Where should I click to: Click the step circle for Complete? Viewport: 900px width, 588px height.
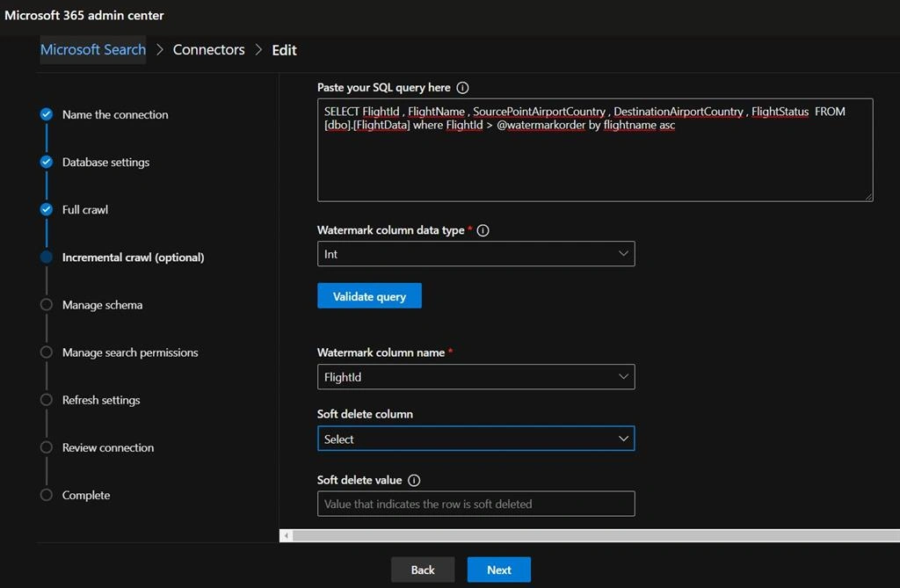pyautogui.click(x=47, y=495)
